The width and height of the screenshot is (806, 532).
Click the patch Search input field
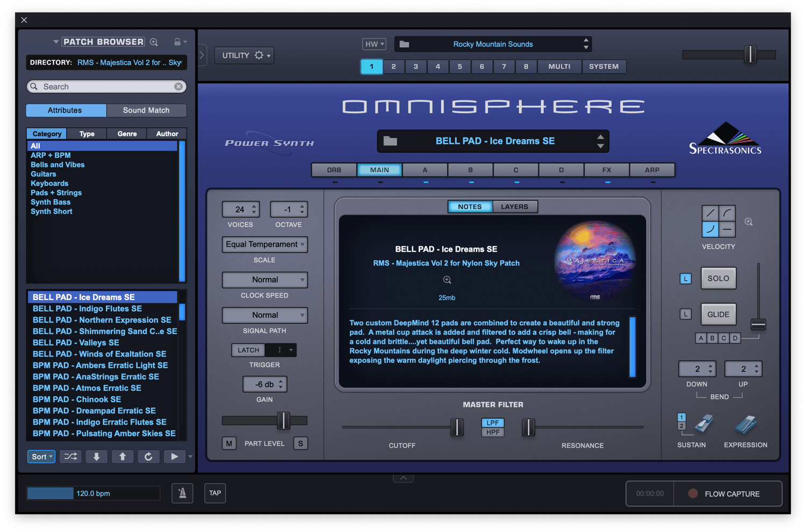(106, 86)
